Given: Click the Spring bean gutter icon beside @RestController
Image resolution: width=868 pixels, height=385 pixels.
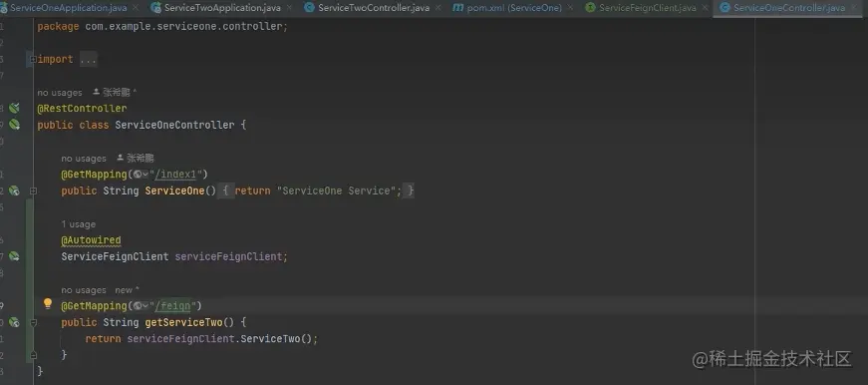Looking at the screenshot, I should tap(14, 108).
